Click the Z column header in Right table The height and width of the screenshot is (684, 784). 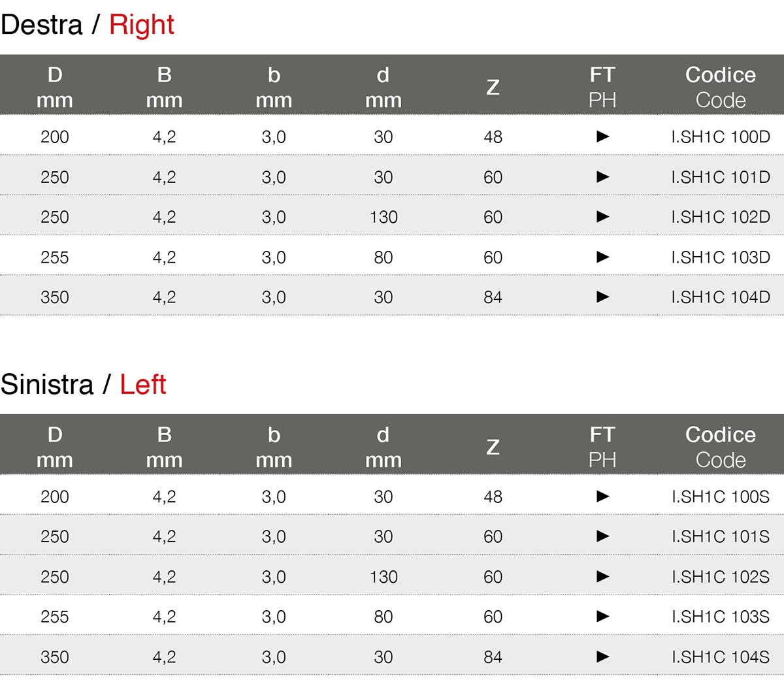(493, 87)
